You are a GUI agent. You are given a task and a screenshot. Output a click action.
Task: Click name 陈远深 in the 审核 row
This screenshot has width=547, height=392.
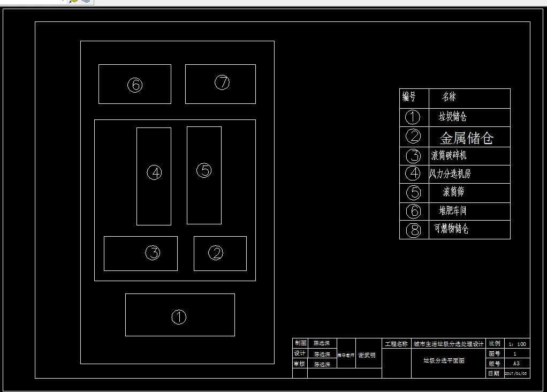point(322,365)
